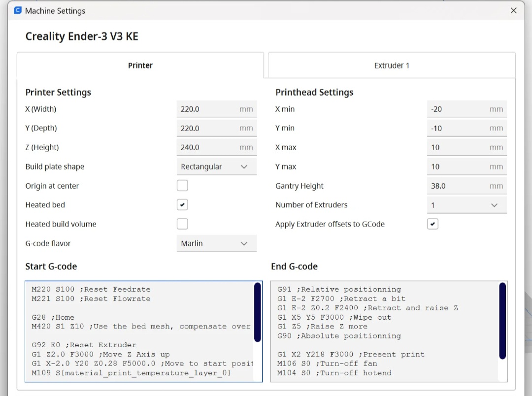Click the End G-code scrollbar thumb

tap(502, 321)
